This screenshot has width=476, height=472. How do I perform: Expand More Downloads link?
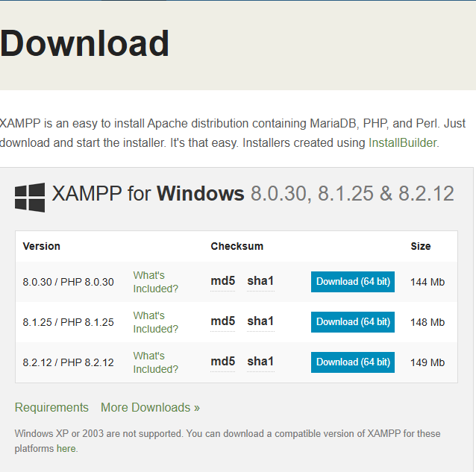tap(150, 407)
